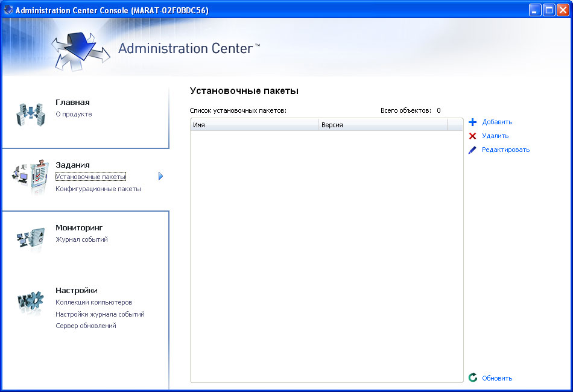The image size is (573, 392).
Task: Click the page title 'Установочные пакеты'
Action: (244, 90)
